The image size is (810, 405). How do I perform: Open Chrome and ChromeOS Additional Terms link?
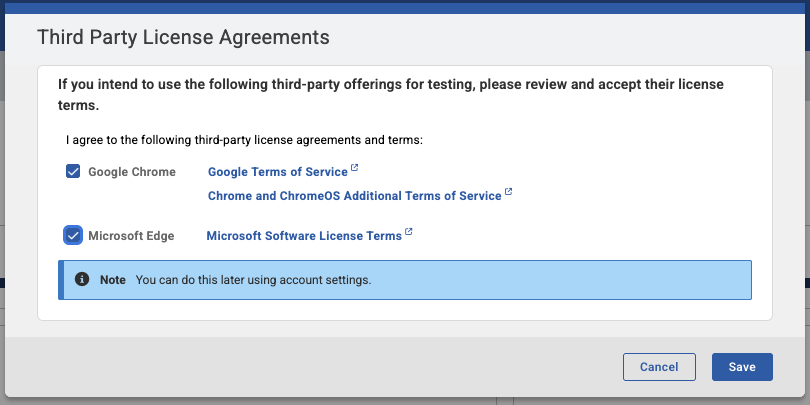pos(354,196)
